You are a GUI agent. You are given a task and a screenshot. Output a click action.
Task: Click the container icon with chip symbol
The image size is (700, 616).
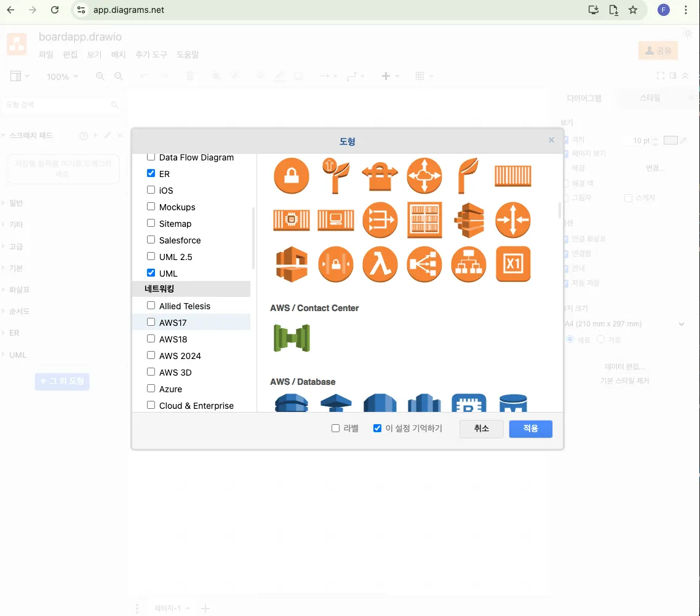291,220
